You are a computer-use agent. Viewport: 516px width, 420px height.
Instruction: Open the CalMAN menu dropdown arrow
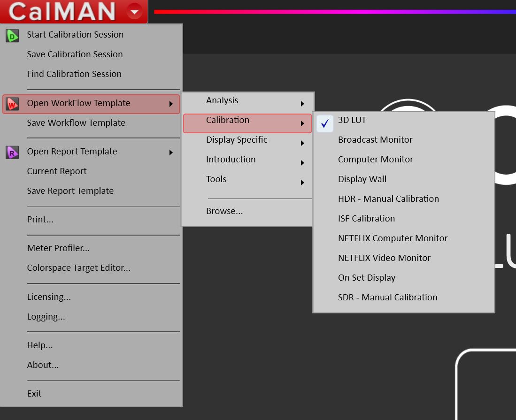[134, 12]
